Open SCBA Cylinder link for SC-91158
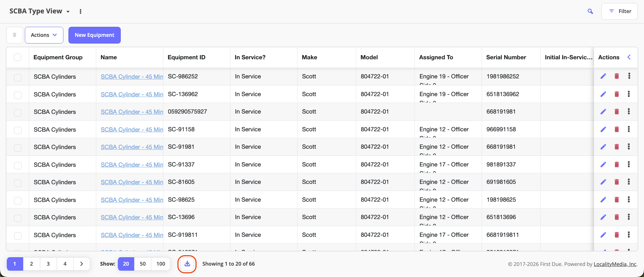 pyautogui.click(x=132, y=130)
